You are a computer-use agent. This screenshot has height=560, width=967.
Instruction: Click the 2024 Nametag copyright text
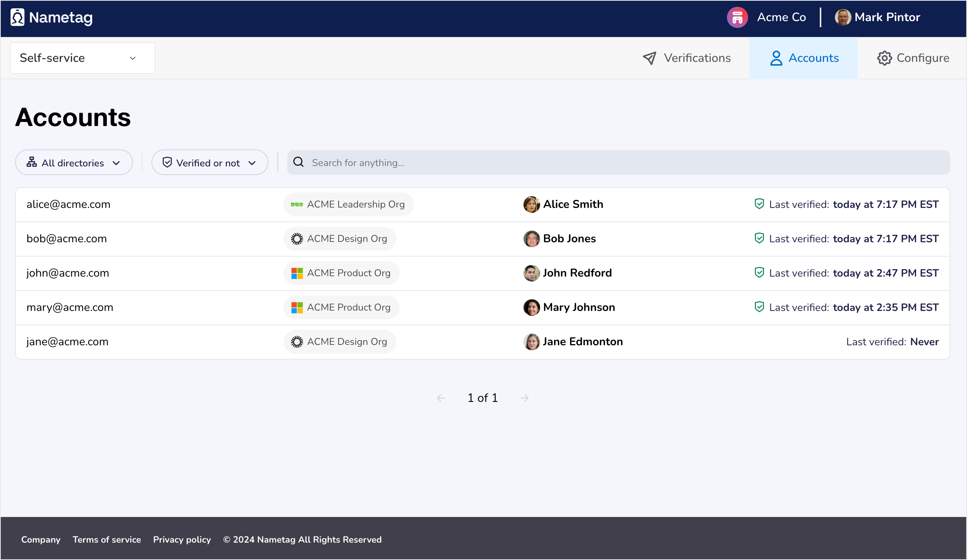[302, 540]
